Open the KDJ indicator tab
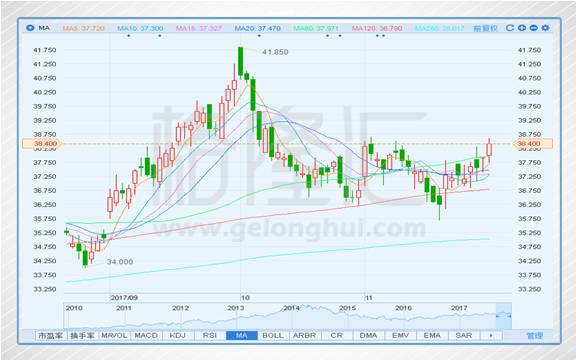Viewport: 576px width, 360px height. 178,335
